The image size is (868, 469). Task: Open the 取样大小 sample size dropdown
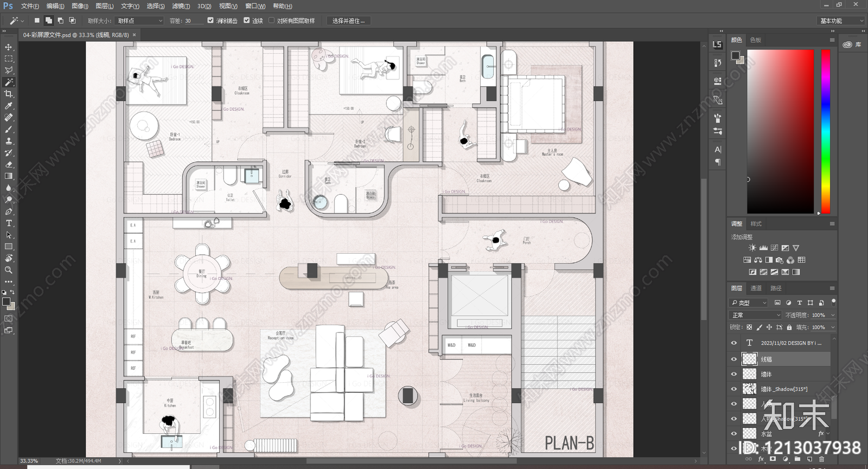click(x=139, y=21)
